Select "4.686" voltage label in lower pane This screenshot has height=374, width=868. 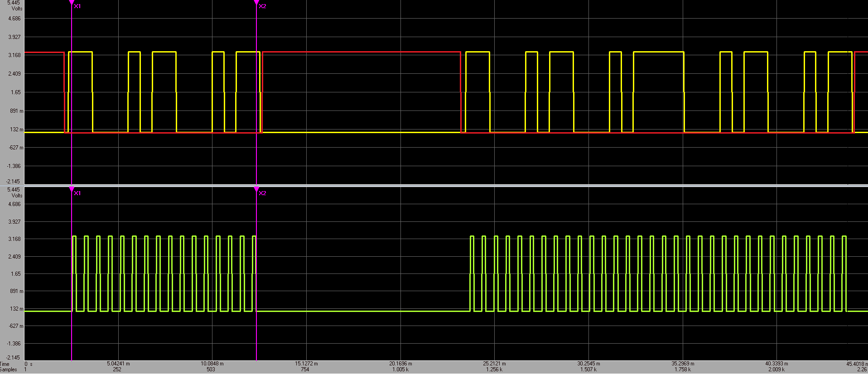coord(14,204)
